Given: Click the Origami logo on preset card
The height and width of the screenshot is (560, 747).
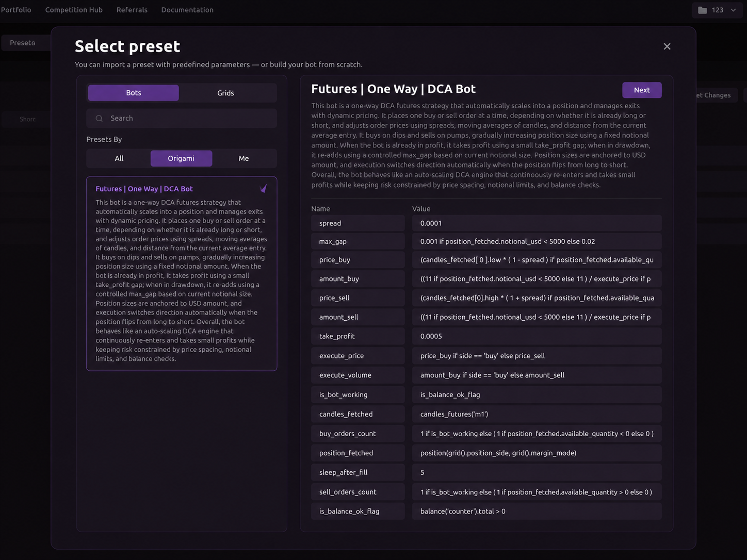Looking at the screenshot, I should pyautogui.click(x=264, y=189).
